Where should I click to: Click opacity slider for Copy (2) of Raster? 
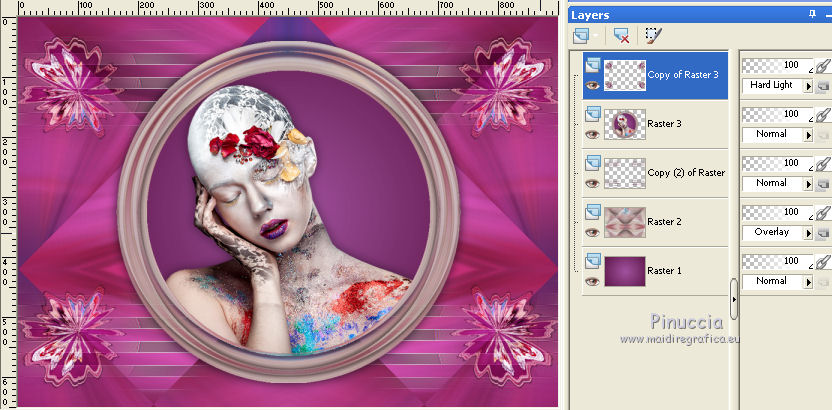(x=777, y=163)
